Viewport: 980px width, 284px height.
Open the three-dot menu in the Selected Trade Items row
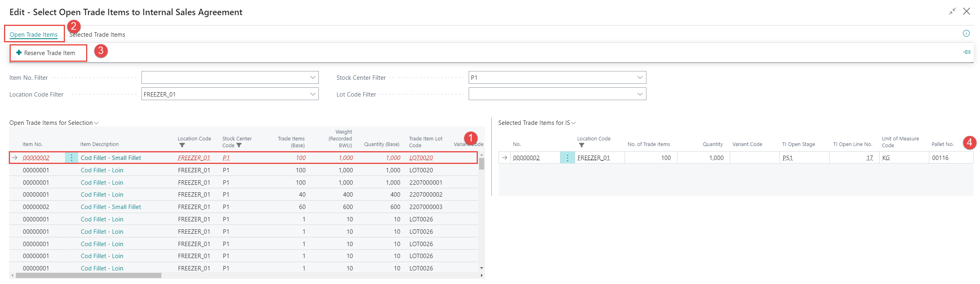pos(567,158)
